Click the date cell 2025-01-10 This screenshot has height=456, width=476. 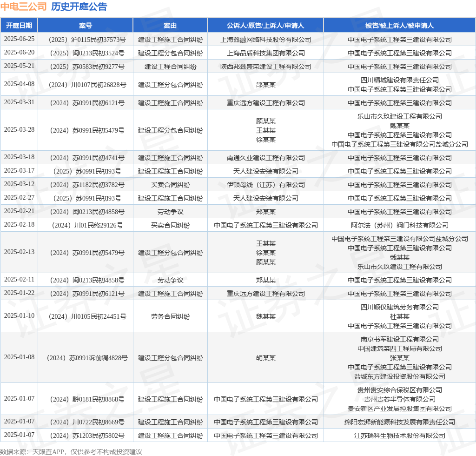tap(19, 315)
